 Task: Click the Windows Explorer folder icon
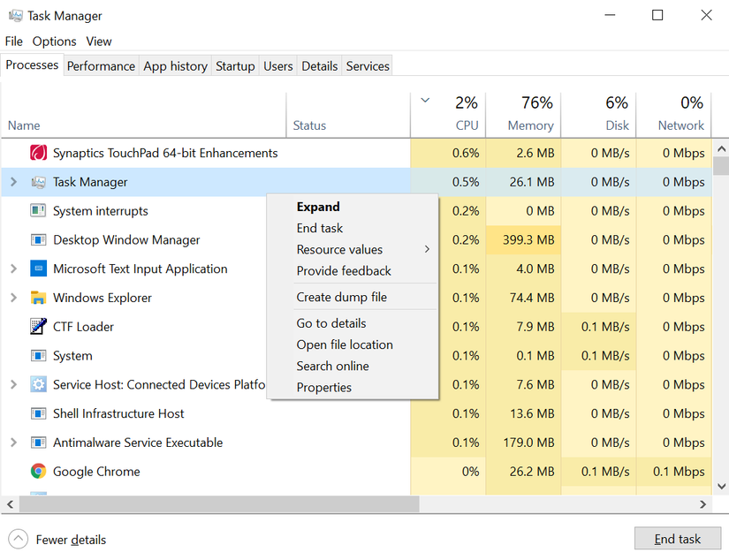(37, 298)
